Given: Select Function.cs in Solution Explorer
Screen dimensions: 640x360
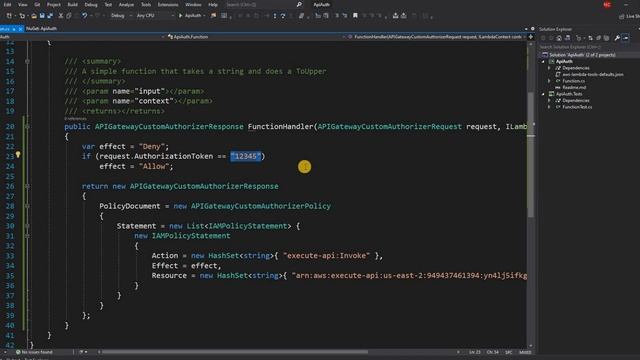Looking at the screenshot, I should (x=573, y=81).
